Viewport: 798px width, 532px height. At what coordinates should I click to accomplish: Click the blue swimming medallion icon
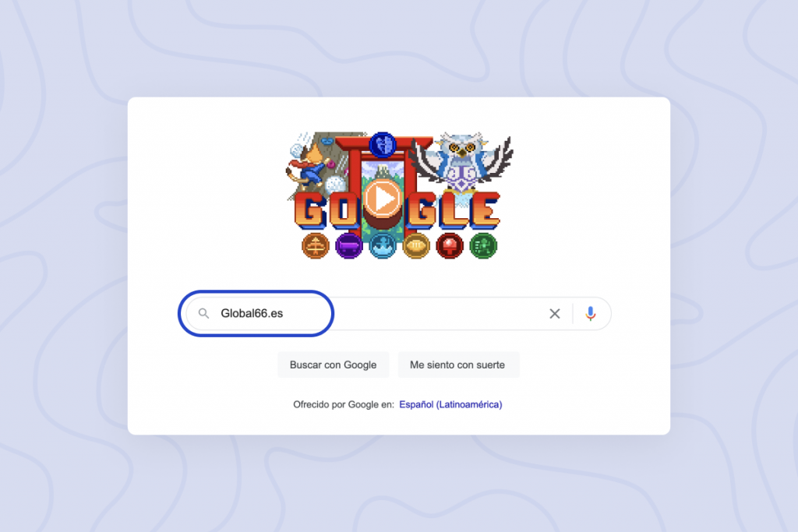point(383,246)
